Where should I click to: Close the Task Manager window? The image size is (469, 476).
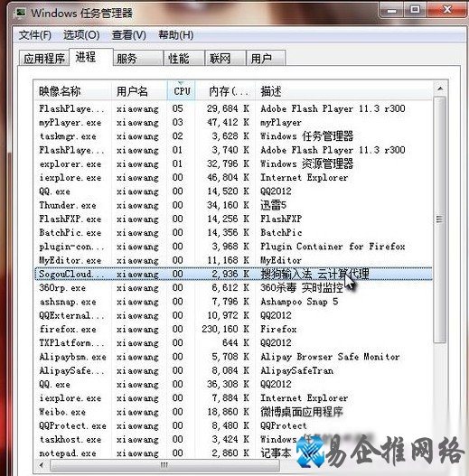tap(446, 10)
